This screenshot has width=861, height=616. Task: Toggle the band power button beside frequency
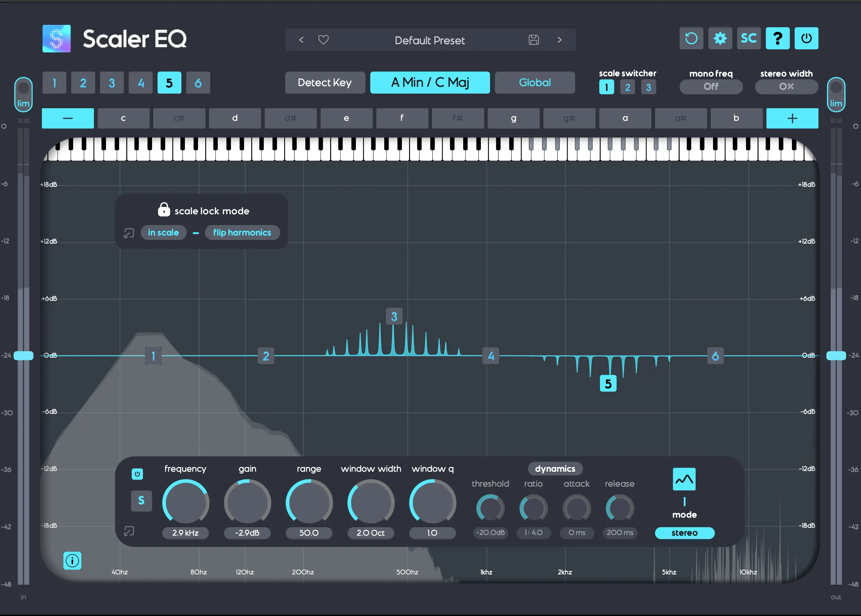click(137, 474)
